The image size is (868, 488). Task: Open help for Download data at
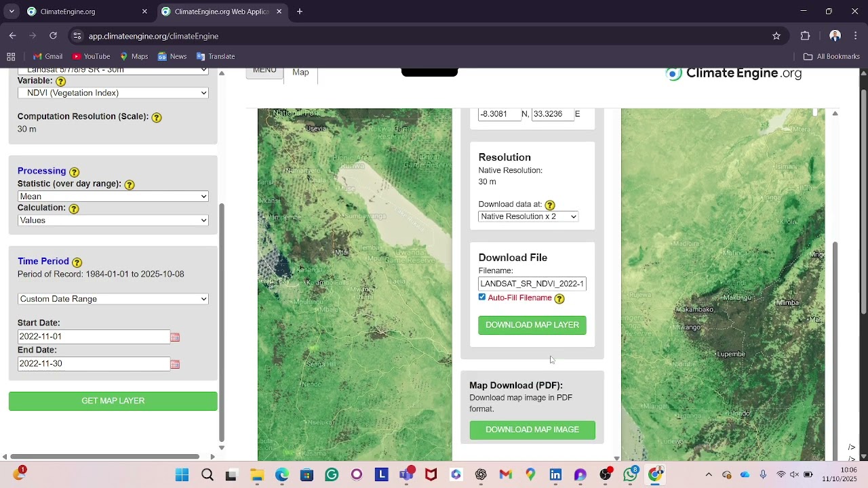click(x=550, y=205)
